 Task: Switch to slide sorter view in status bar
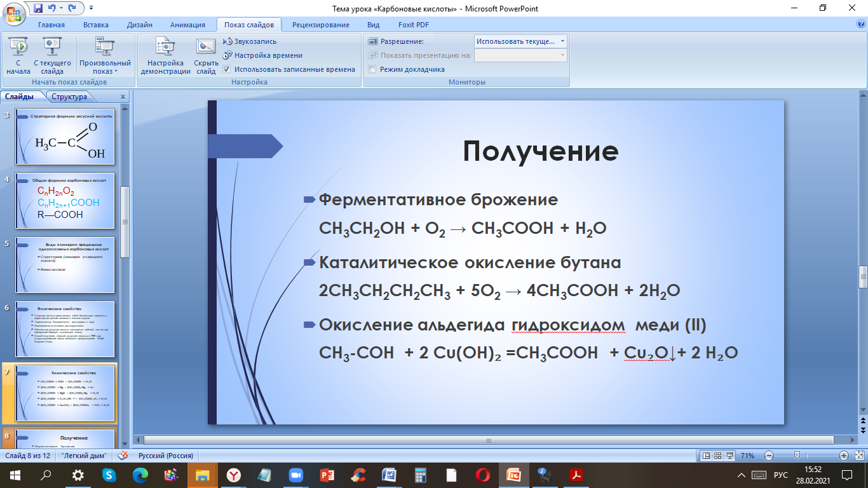pyautogui.click(x=717, y=456)
